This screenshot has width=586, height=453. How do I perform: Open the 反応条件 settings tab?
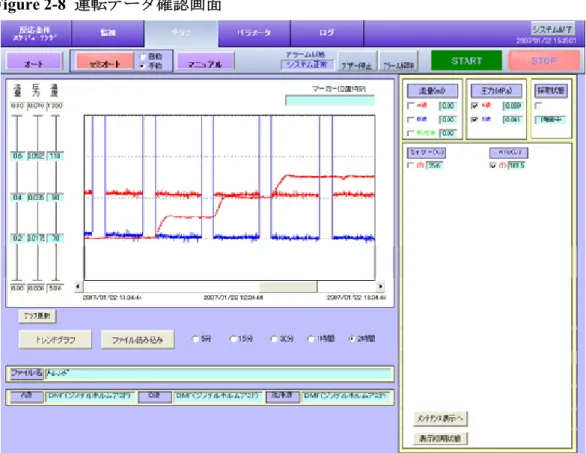click(x=36, y=33)
